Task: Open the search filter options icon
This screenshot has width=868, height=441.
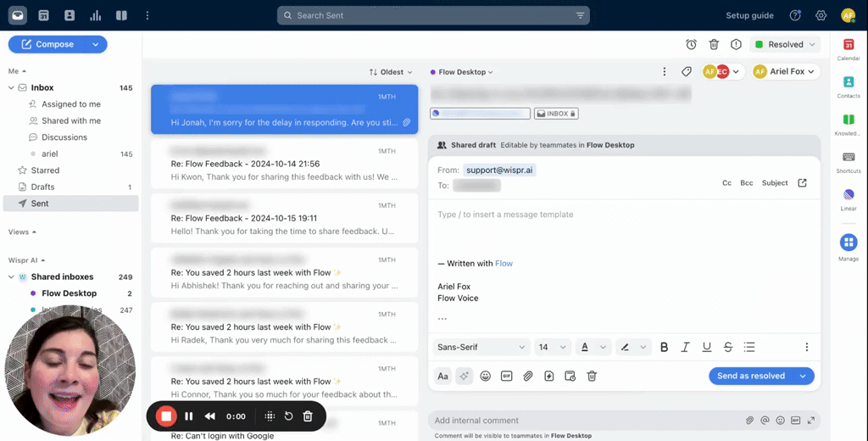Action: pos(580,15)
